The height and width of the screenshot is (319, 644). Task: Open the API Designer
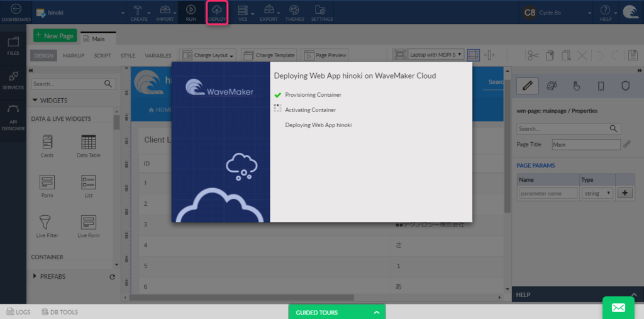(x=13, y=117)
